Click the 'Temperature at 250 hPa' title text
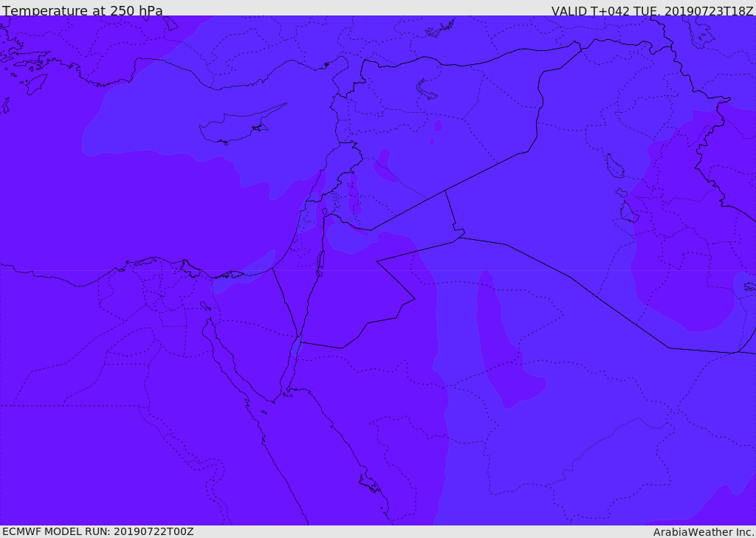The width and height of the screenshot is (756, 538). coord(83,10)
